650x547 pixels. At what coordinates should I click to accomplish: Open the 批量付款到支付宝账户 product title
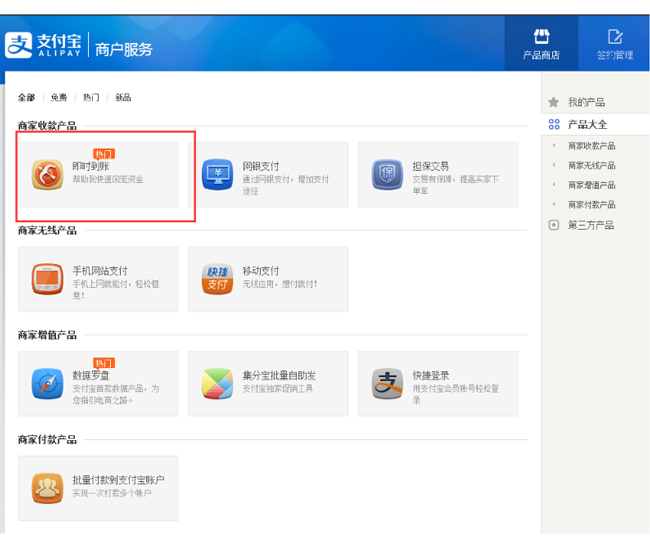[x=118, y=480]
